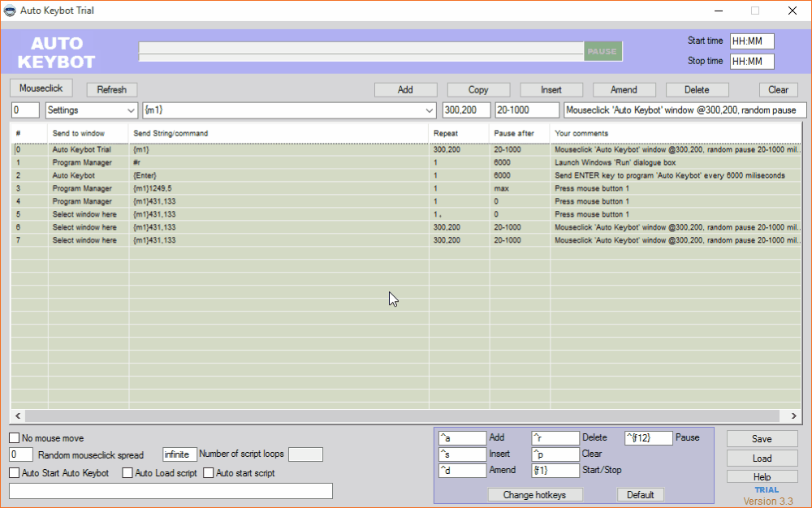The height and width of the screenshot is (508, 812).
Task: Focus the line number input field
Action: [25, 110]
